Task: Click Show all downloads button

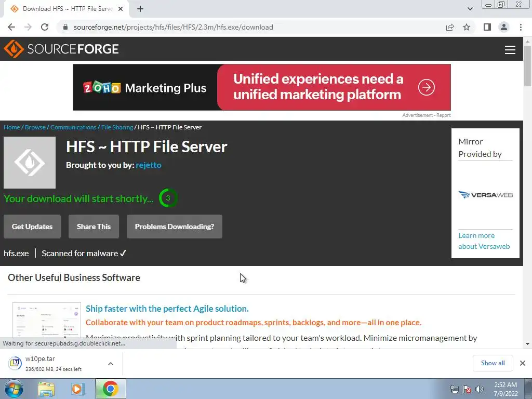Action: (493, 363)
